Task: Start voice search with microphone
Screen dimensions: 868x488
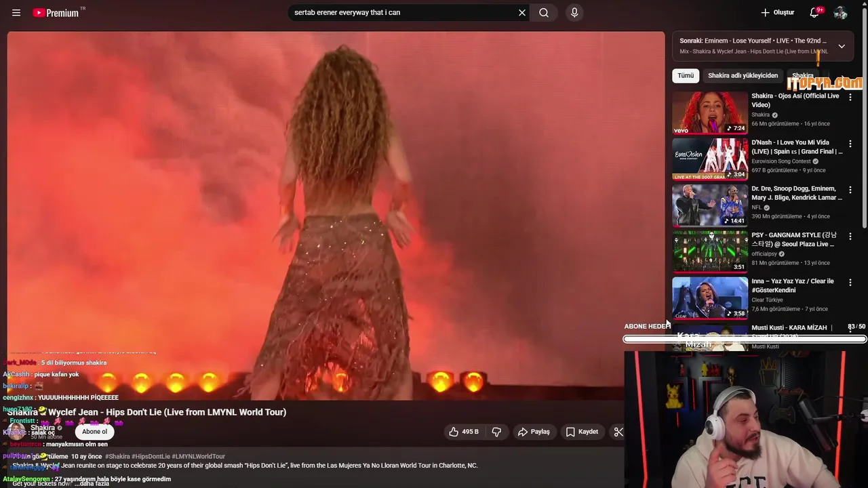Action: coord(574,13)
